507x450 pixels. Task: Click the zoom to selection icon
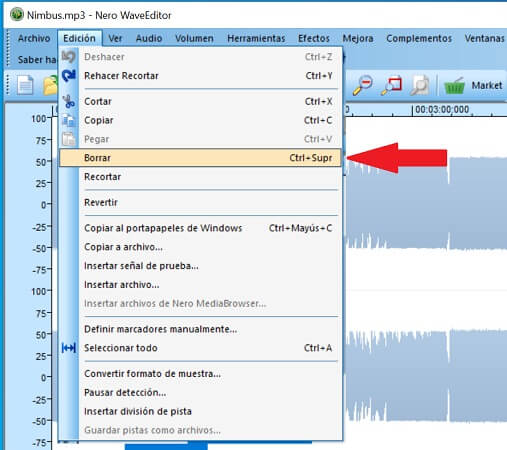point(392,85)
